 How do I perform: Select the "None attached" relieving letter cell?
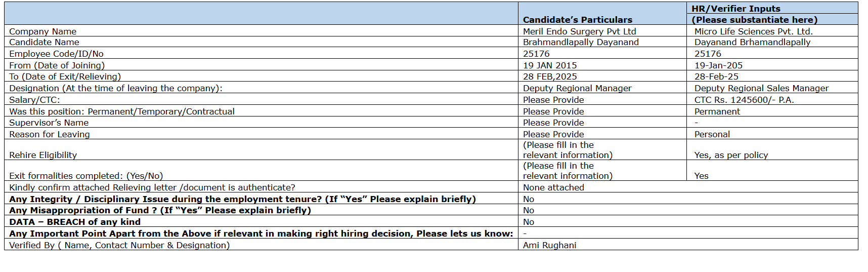[553, 187]
